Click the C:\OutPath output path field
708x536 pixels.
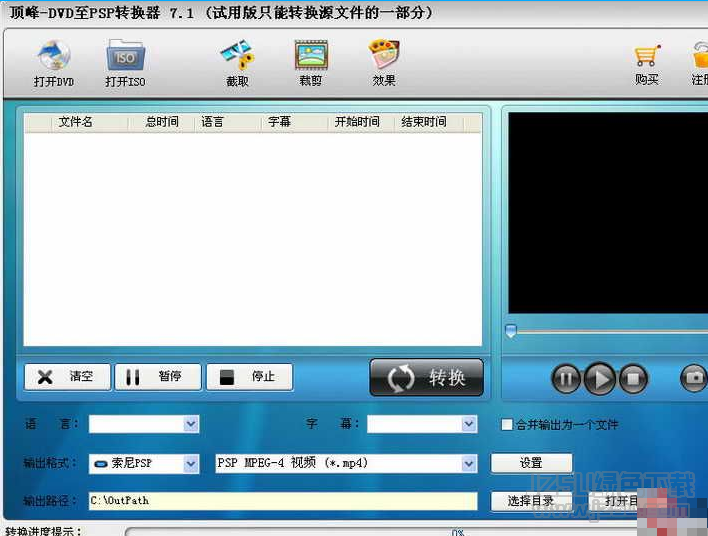(x=283, y=501)
